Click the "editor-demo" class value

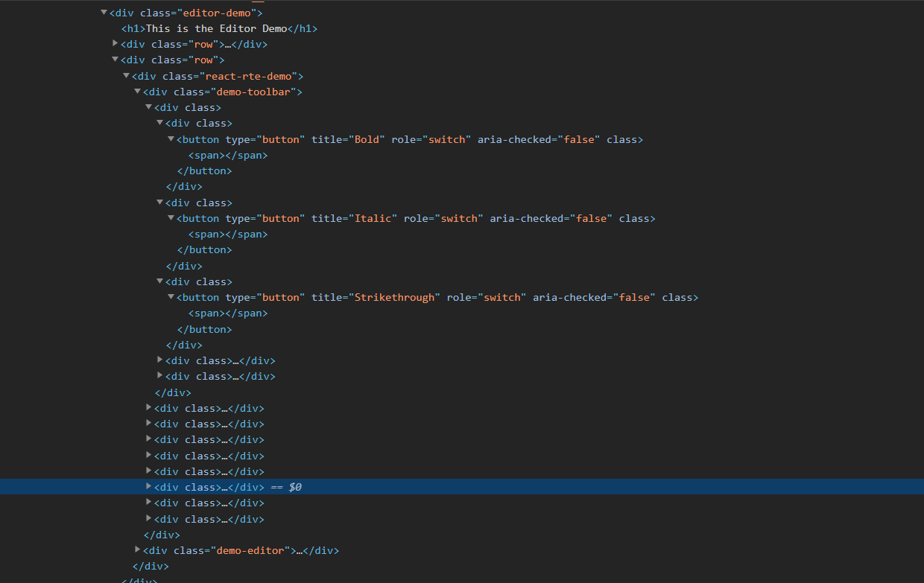click(216, 13)
